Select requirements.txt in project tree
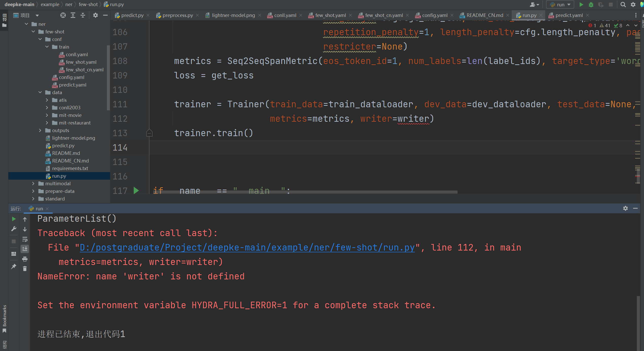 [x=70, y=168]
